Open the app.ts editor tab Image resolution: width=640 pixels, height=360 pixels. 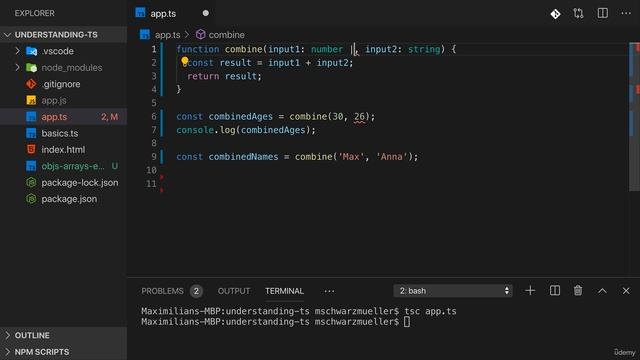click(x=172, y=13)
